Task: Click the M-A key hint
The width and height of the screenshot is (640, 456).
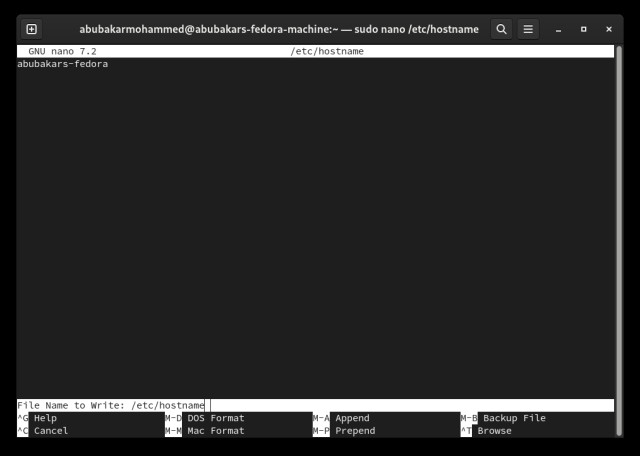Action: tap(321, 418)
